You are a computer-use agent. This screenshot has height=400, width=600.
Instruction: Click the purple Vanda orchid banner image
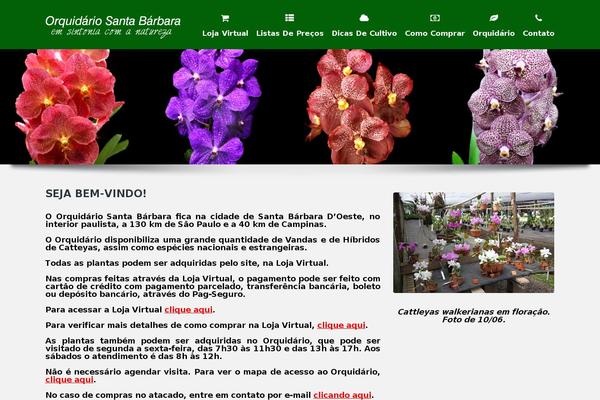click(213, 107)
